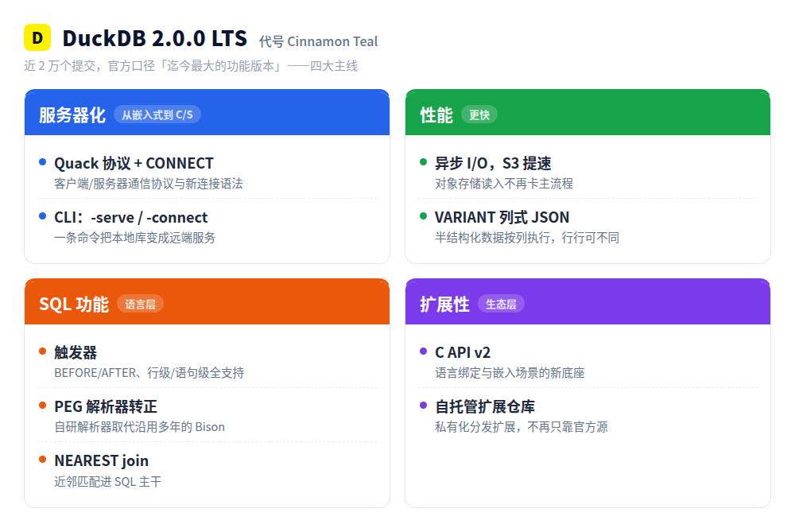Click the 从嵌入式到 C/S badge

click(157, 115)
